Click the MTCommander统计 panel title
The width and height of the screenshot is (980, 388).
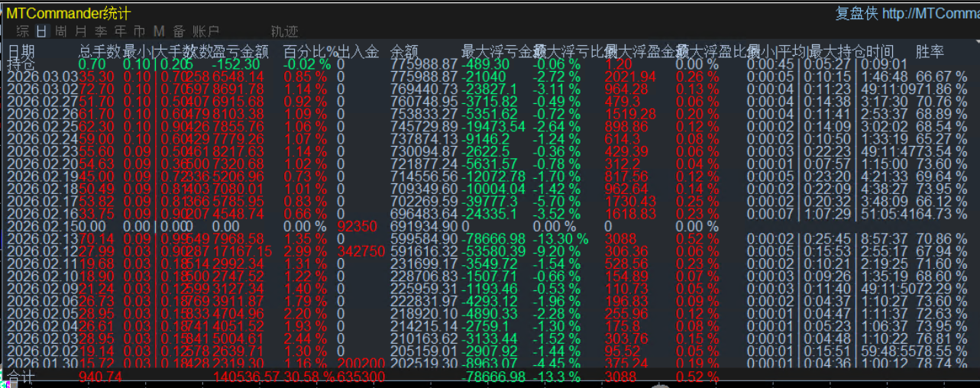pyautogui.click(x=68, y=13)
